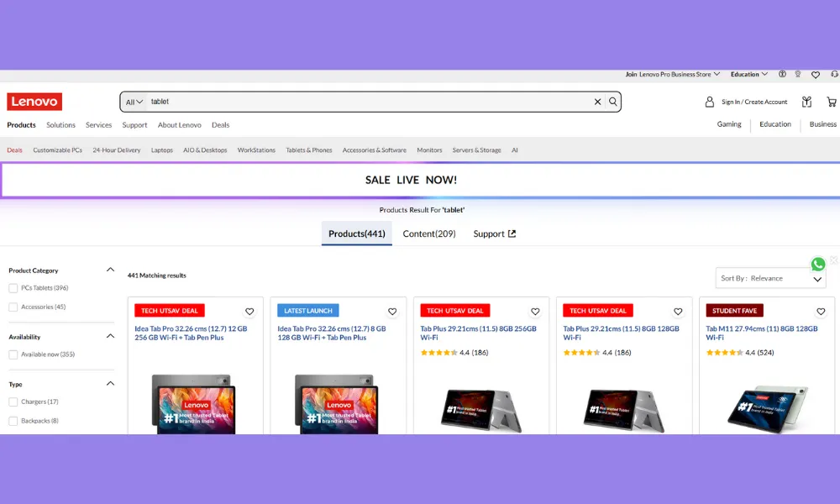
Task: Open WhatsApp chat icon
Action: (818, 265)
